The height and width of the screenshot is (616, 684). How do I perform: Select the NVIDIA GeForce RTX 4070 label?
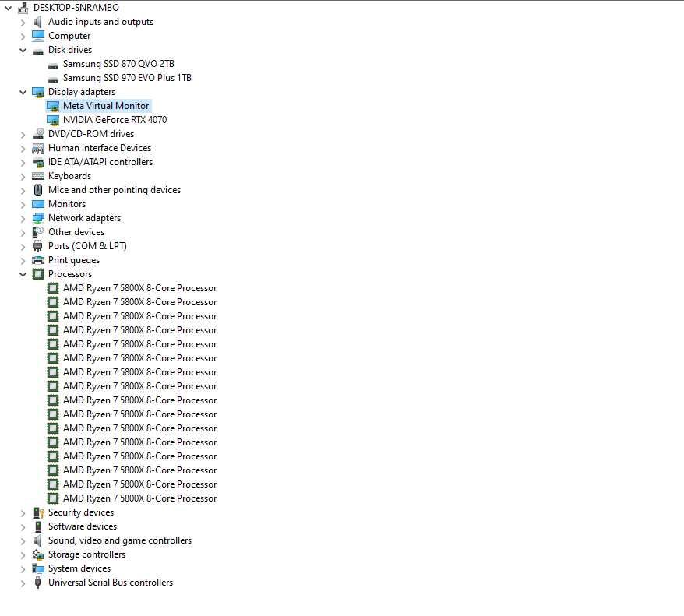pos(115,120)
